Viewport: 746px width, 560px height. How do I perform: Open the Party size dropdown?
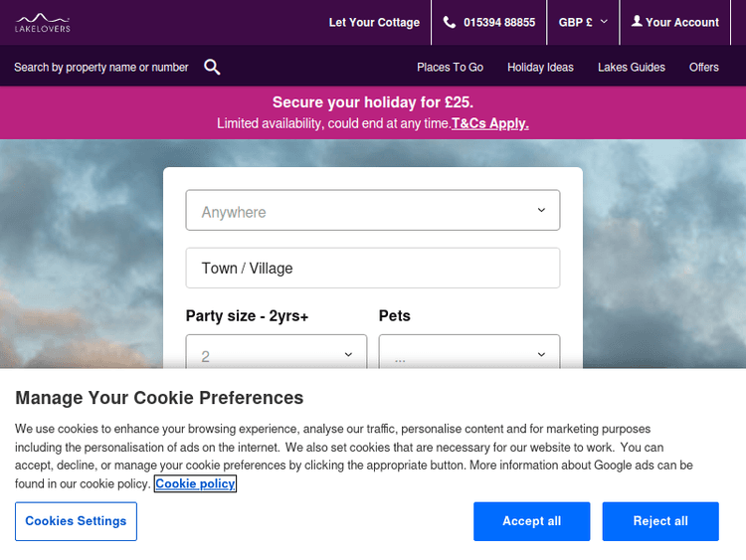tap(276, 355)
